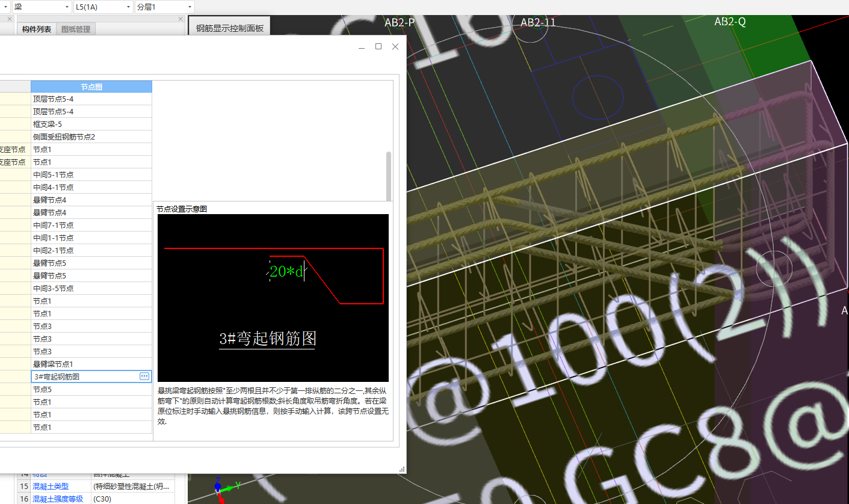This screenshot has height=504, width=849.
Task: Switch to the 图纸管理 tab
Action: click(76, 29)
